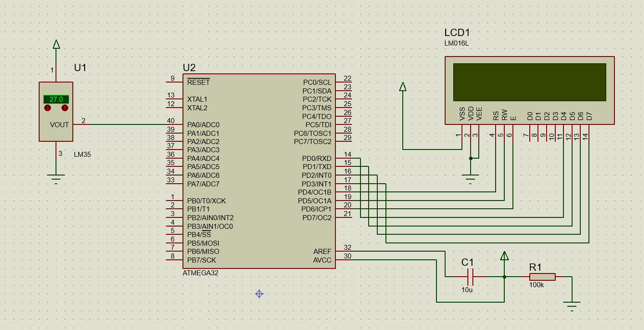Viewport: 644px width, 330px height.
Task: Click the power terminal left of LCD1
Action: (403, 87)
